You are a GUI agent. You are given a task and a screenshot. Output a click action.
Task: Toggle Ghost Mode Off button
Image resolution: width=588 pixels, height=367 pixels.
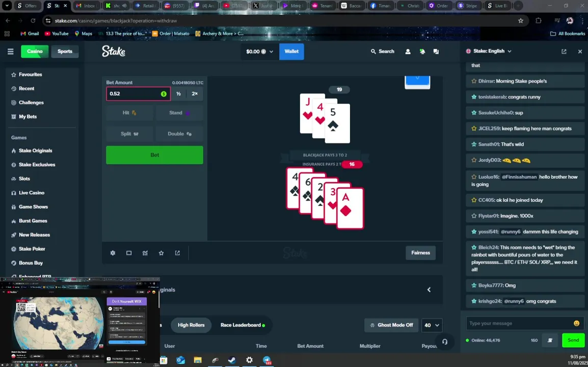pos(391,325)
